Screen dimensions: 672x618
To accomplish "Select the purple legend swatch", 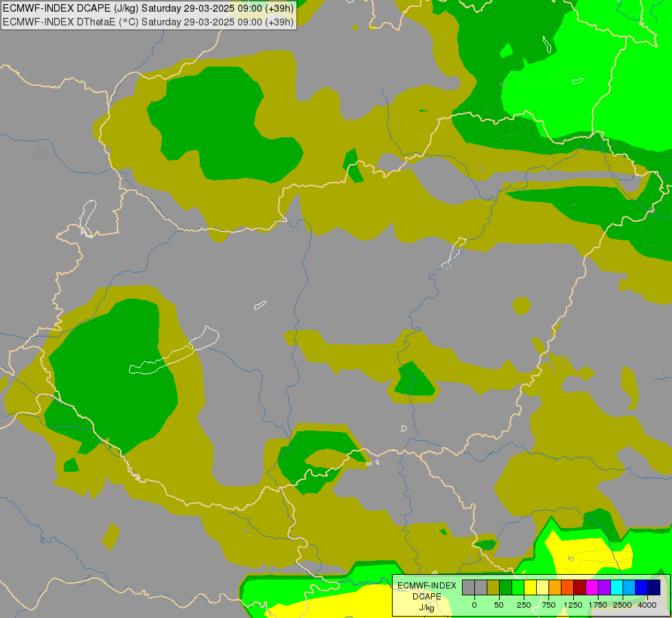I will click(x=604, y=587).
